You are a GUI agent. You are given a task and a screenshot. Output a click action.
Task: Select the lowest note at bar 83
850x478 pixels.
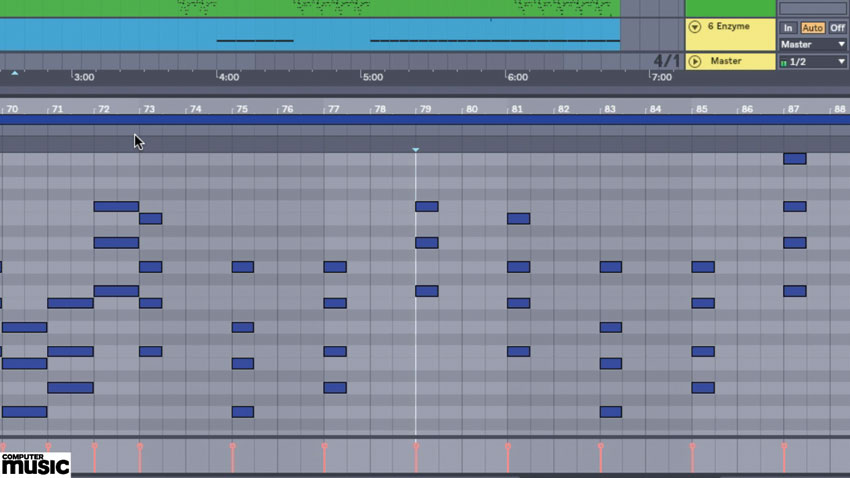(x=611, y=412)
